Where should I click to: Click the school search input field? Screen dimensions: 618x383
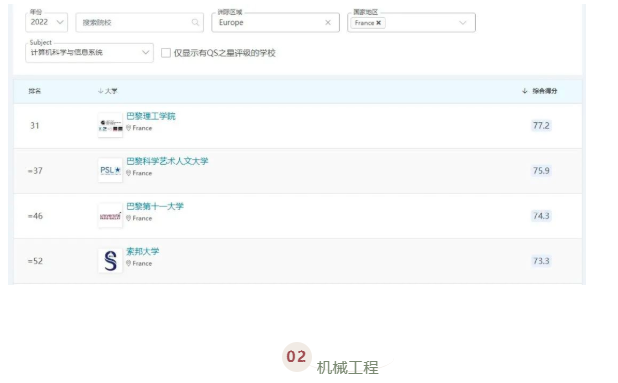(140, 22)
